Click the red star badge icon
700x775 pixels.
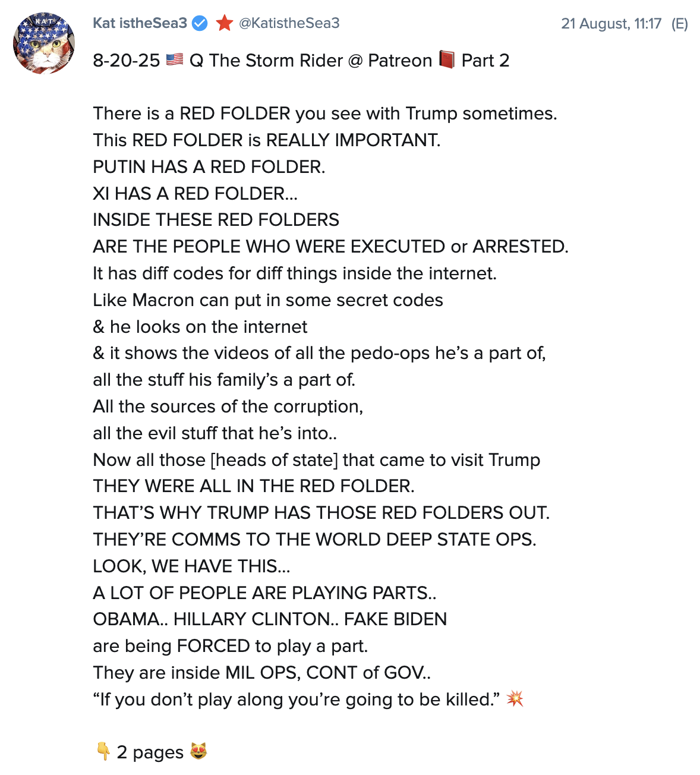point(224,23)
